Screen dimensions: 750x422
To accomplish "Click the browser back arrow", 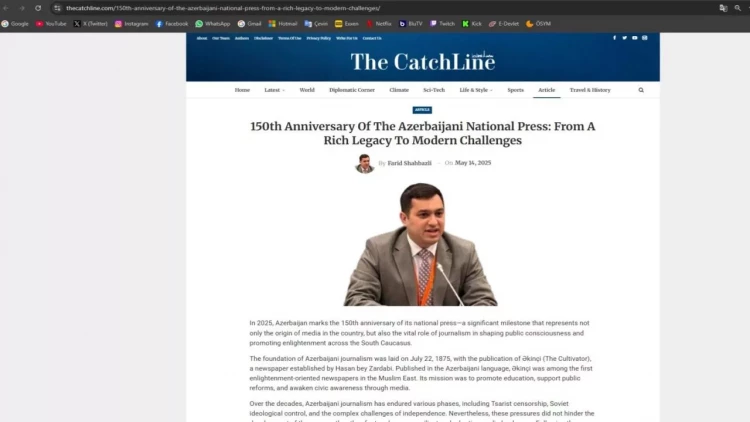I will click(8, 7).
